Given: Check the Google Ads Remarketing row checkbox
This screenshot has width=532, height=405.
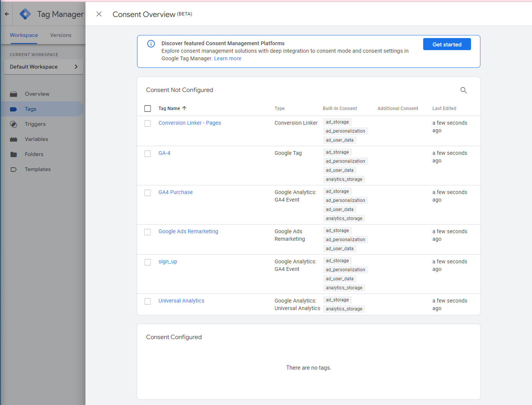Looking at the screenshot, I should [148, 232].
